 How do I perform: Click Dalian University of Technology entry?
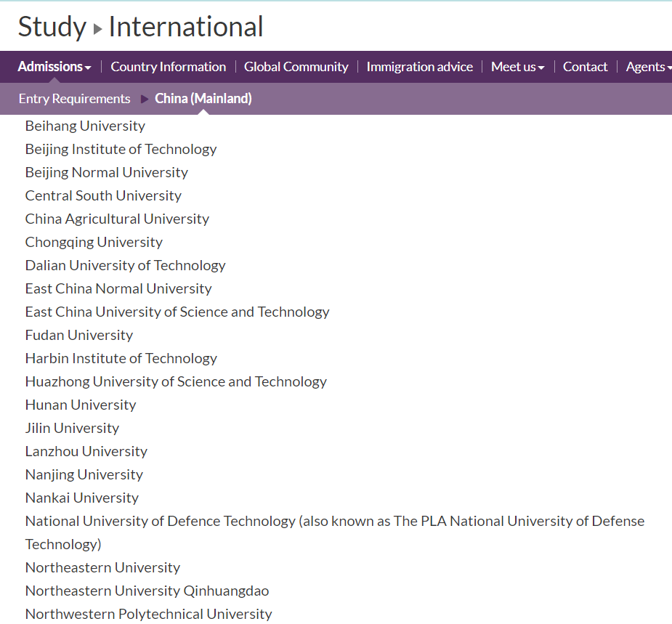point(125,265)
